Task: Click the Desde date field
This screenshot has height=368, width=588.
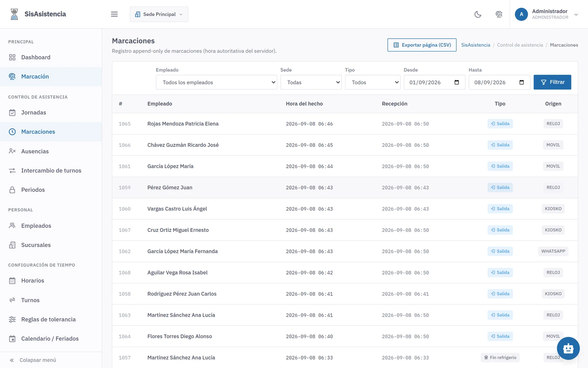Action: pyautogui.click(x=434, y=82)
